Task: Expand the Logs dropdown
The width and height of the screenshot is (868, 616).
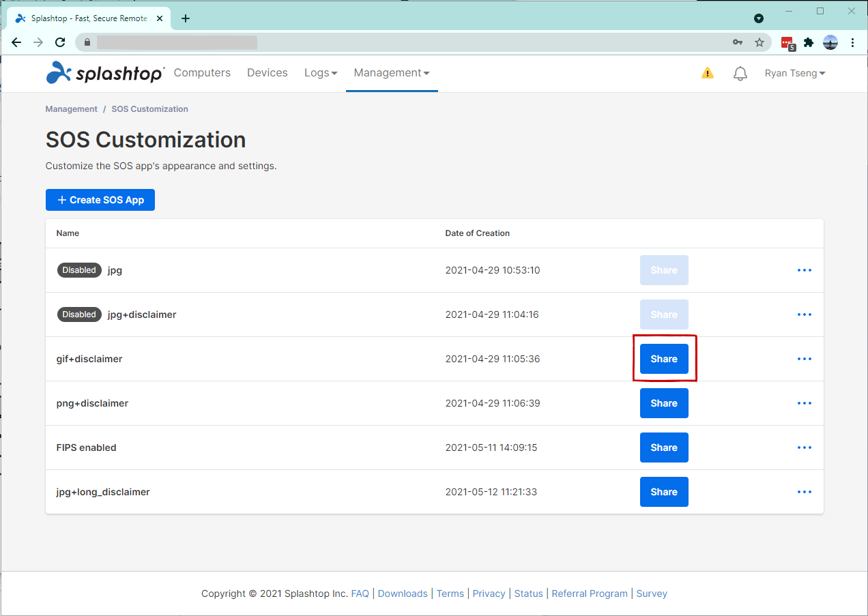Action: point(321,73)
